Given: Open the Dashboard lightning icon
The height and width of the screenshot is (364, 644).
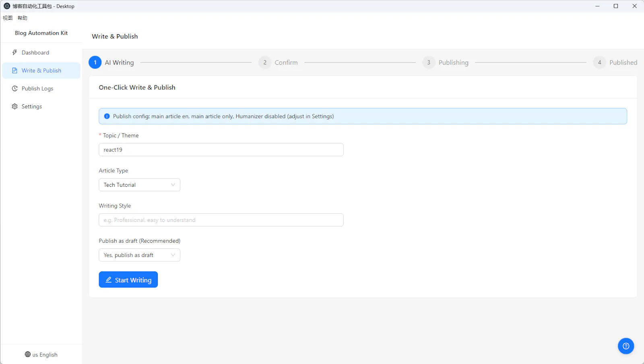Looking at the screenshot, I should [x=15, y=52].
